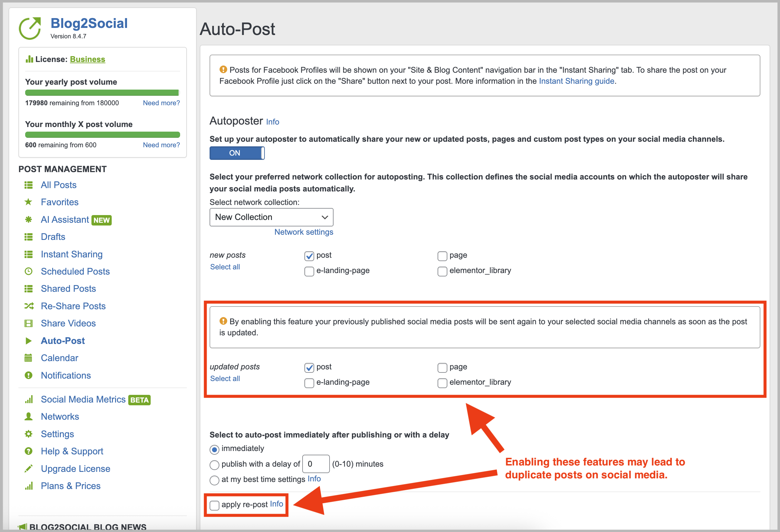Uncheck post under updated posts
This screenshot has height=532, width=780.
pyautogui.click(x=309, y=368)
